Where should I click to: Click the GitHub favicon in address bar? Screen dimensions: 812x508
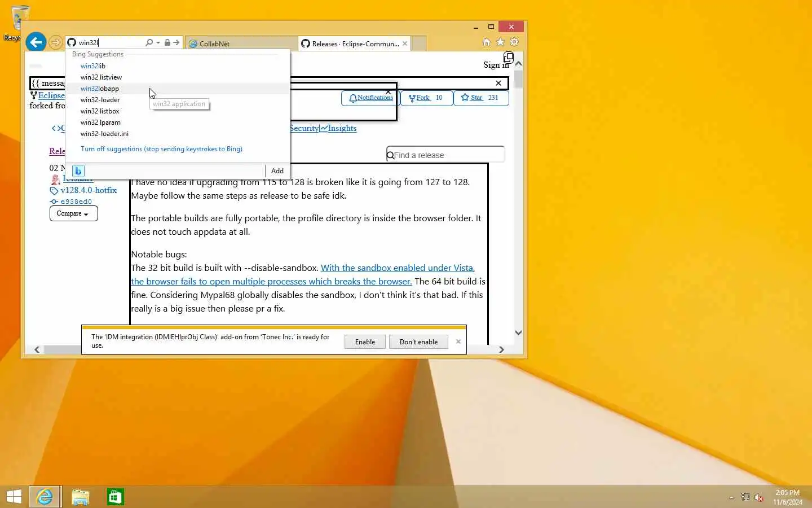coord(72,42)
